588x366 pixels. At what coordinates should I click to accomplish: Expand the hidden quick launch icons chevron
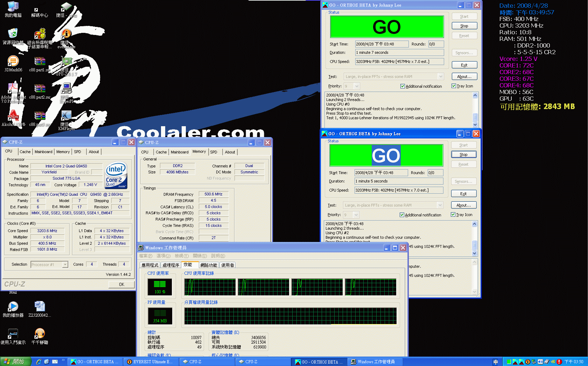(63, 360)
